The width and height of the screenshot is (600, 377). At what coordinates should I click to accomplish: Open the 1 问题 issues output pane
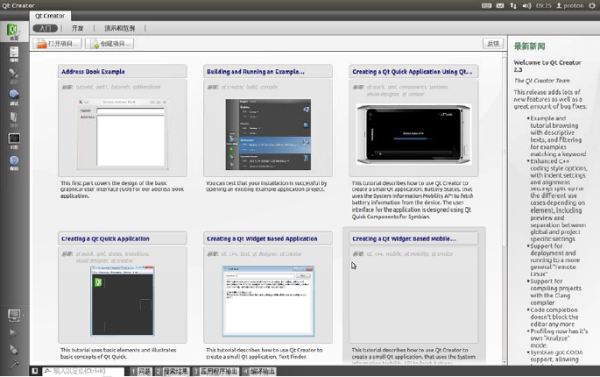pos(140,371)
